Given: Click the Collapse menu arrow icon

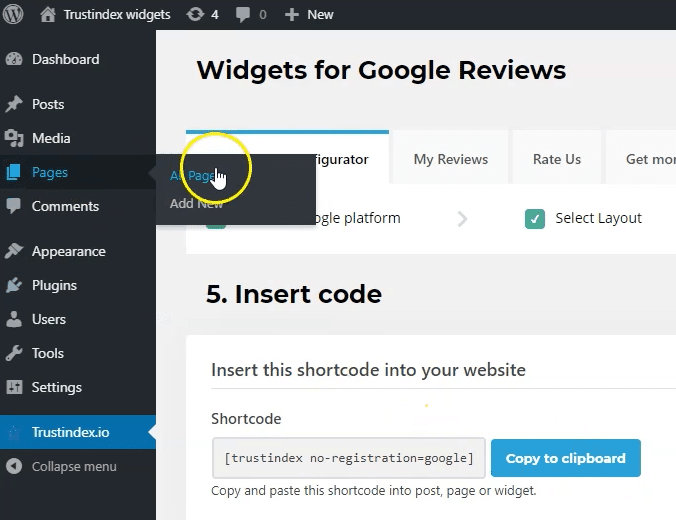Looking at the screenshot, I should (x=14, y=466).
